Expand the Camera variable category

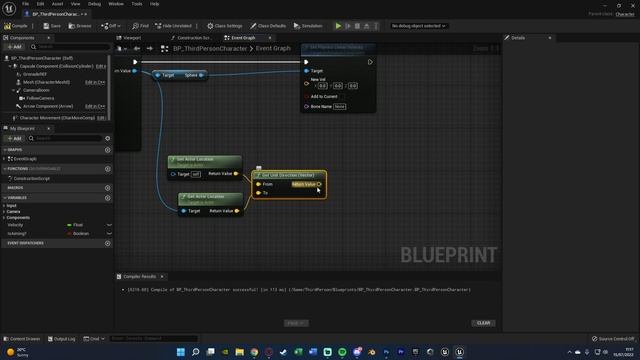click(4, 211)
